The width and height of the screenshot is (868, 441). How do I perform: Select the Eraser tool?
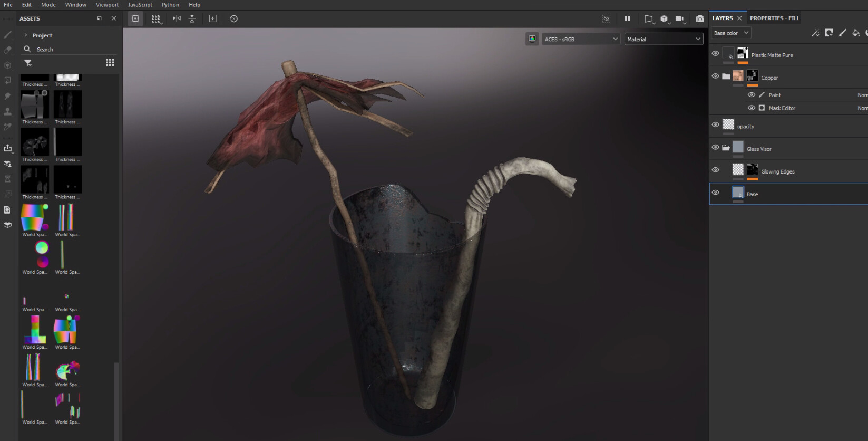pyautogui.click(x=7, y=50)
